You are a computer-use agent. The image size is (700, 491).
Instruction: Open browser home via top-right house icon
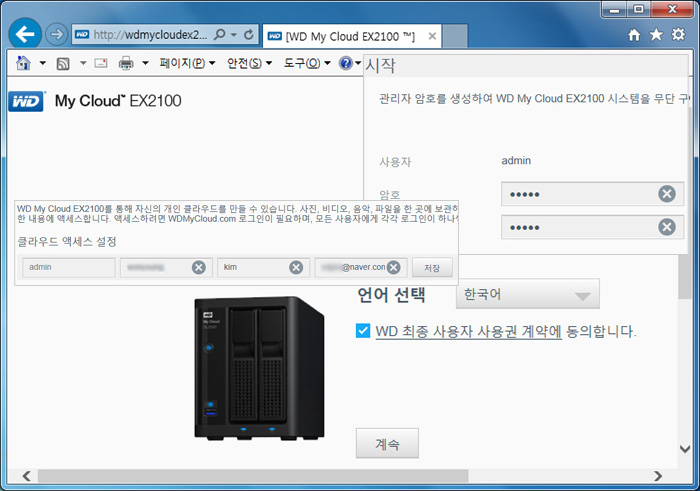[634, 35]
